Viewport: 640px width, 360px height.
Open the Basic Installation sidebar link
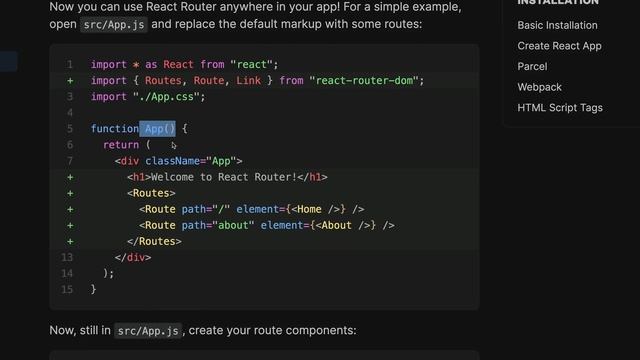(557, 25)
